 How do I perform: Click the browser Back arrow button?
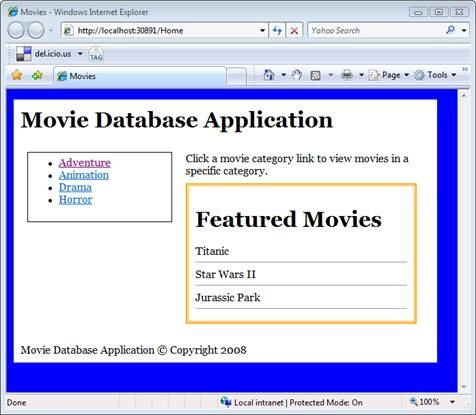16,31
